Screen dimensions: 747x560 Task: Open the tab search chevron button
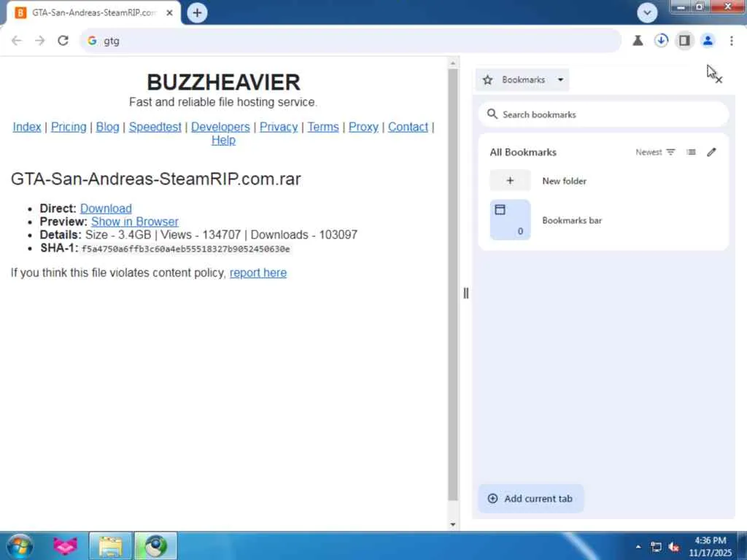(x=647, y=13)
